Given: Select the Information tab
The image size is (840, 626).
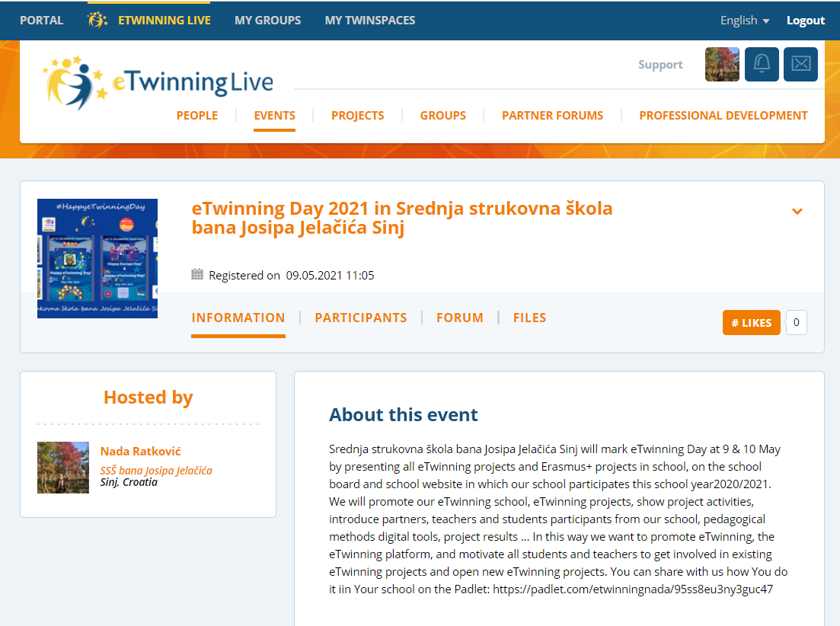Looking at the screenshot, I should click(238, 318).
